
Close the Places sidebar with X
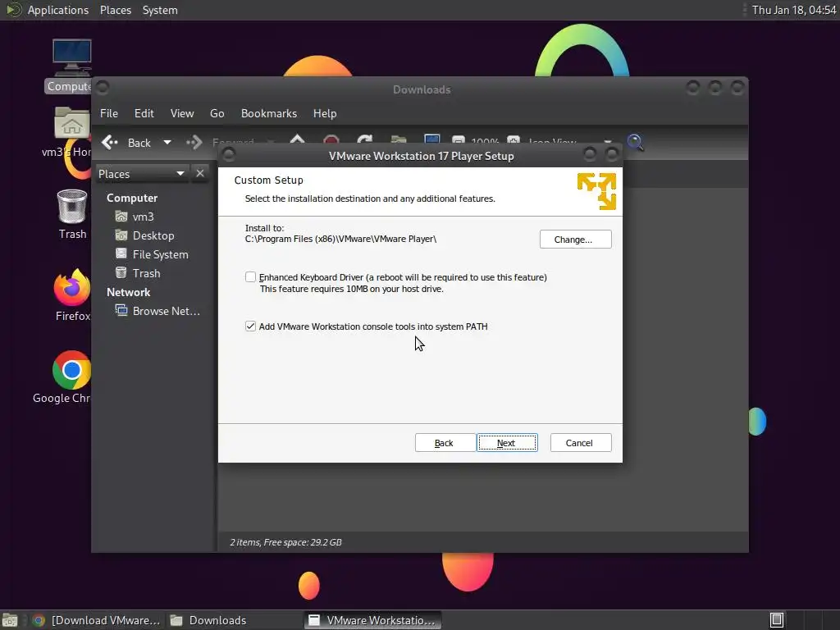(200, 174)
